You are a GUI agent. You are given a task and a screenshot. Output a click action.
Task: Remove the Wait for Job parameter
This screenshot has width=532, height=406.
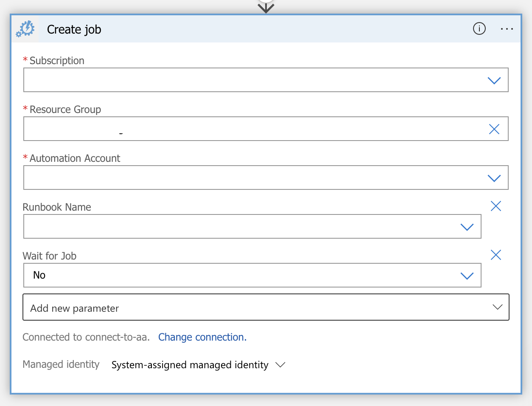point(496,255)
